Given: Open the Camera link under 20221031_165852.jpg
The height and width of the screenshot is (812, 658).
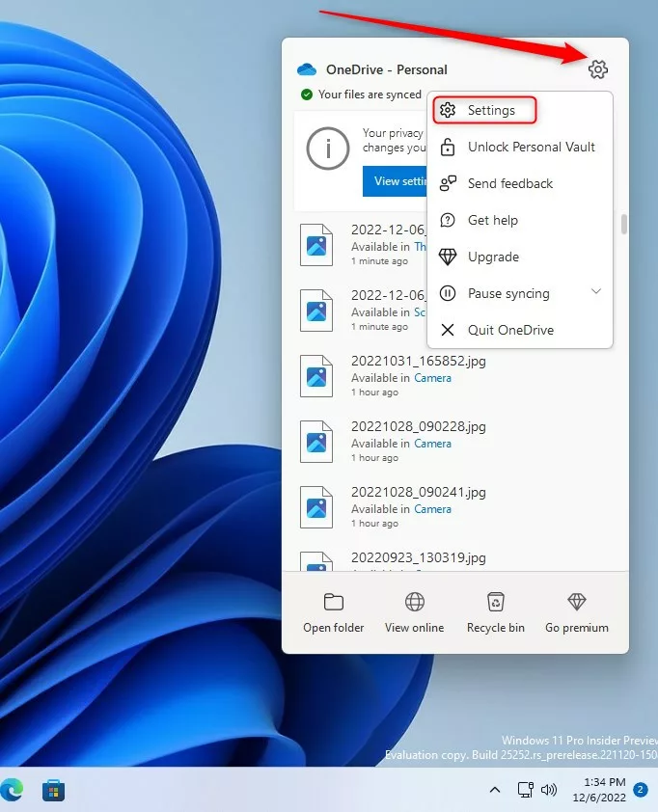Looking at the screenshot, I should pyautogui.click(x=432, y=378).
